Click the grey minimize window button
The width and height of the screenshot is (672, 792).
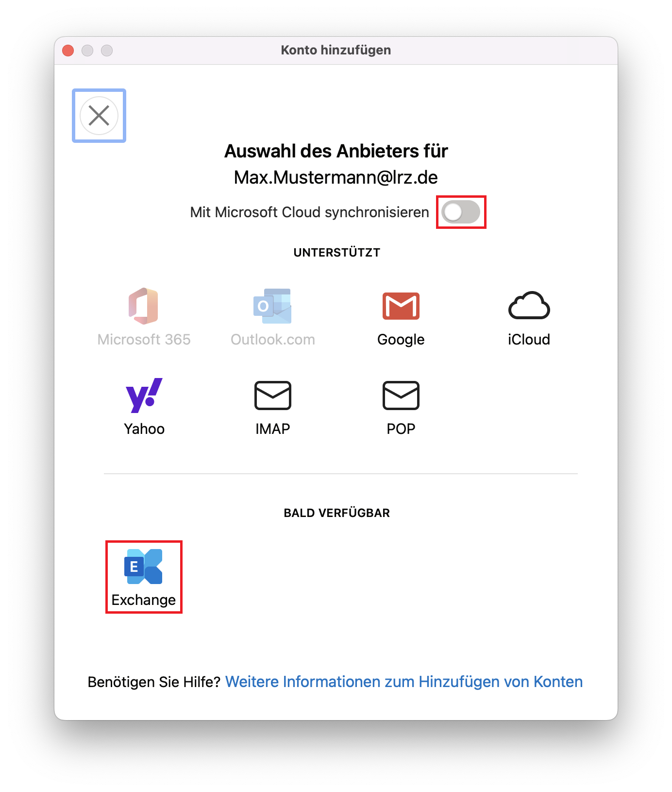(x=87, y=51)
